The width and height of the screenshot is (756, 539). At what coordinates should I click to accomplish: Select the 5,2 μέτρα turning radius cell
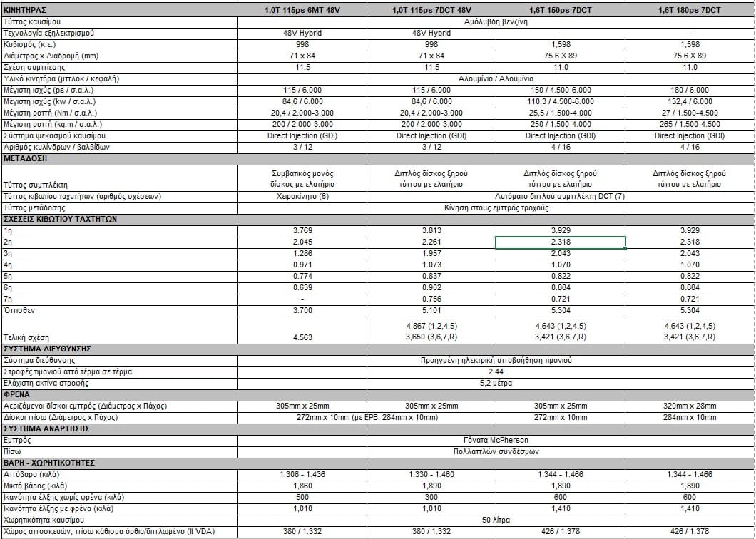coord(496,384)
